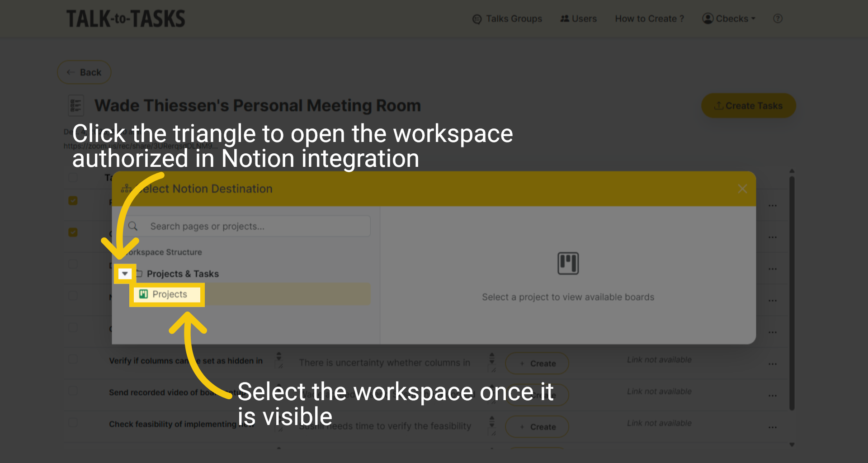Image resolution: width=868 pixels, height=463 pixels.
Task: Click the Verify if columns description field stepper arrows
Action: pos(492,357)
